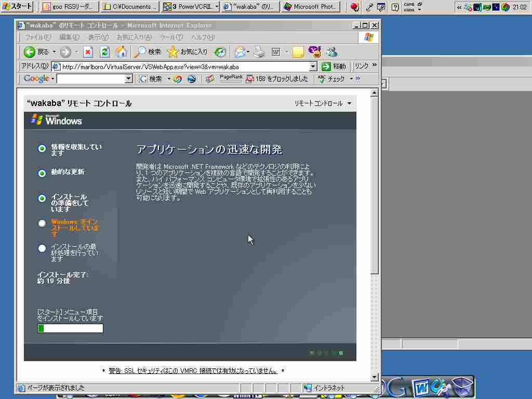Screen dimensions: 532x399
Task: Open the お気に入り(A) menu
Action: point(134,37)
